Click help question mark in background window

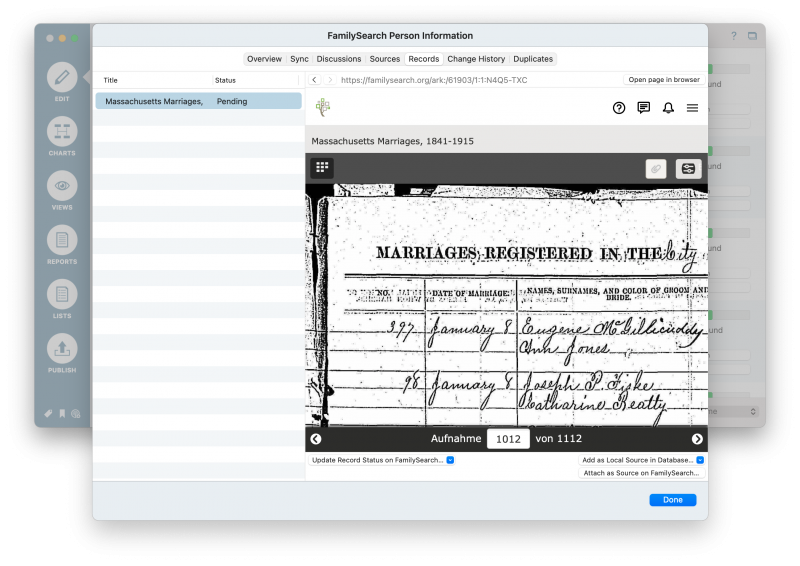coord(734,36)
